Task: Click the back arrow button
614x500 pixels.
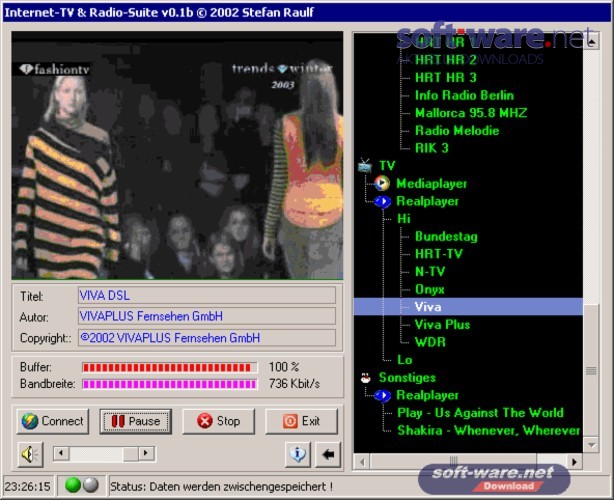Action: [328, 455]
